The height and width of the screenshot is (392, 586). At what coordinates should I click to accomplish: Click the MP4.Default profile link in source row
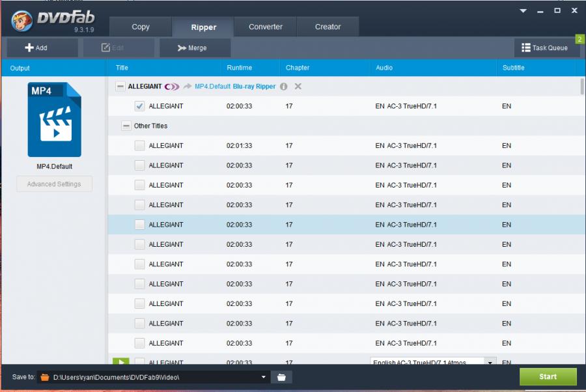pos(213,87)
